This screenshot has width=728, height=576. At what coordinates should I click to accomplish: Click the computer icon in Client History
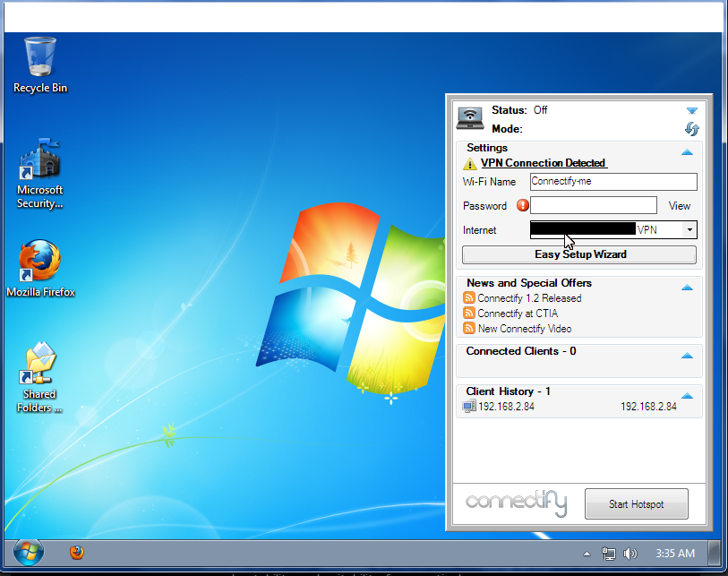point(469,407)
